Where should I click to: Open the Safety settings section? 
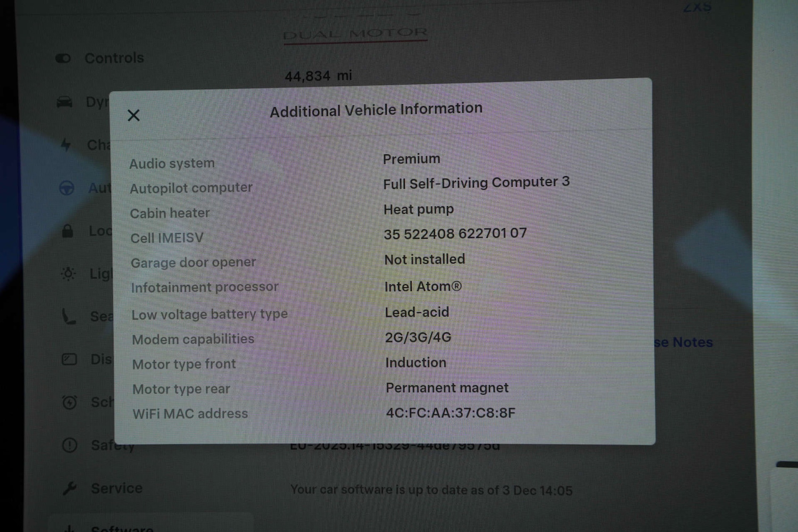click(113, 445)
